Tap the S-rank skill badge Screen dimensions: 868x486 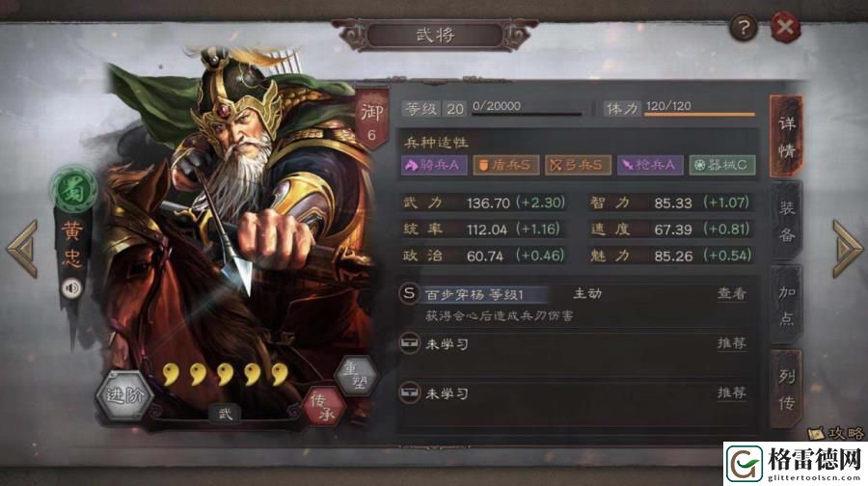409,293
